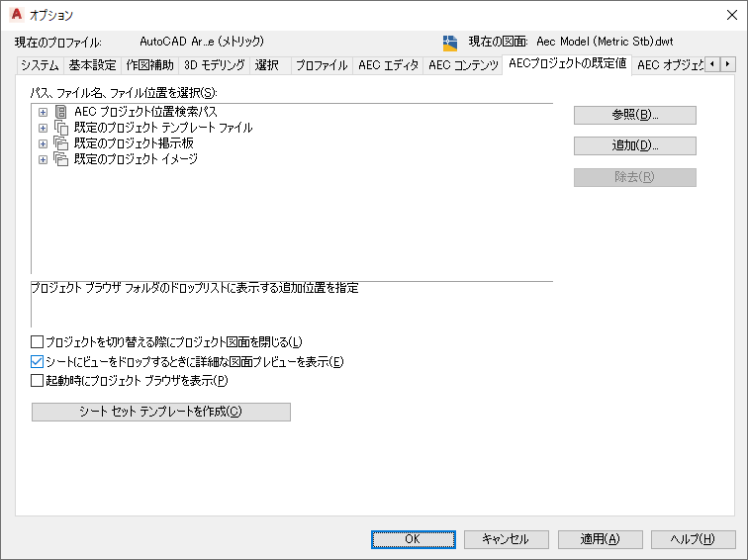Click the 既定のプロジェクト イメージ icon
Screen dimensions: 748x560
click(x=61, y=159)
